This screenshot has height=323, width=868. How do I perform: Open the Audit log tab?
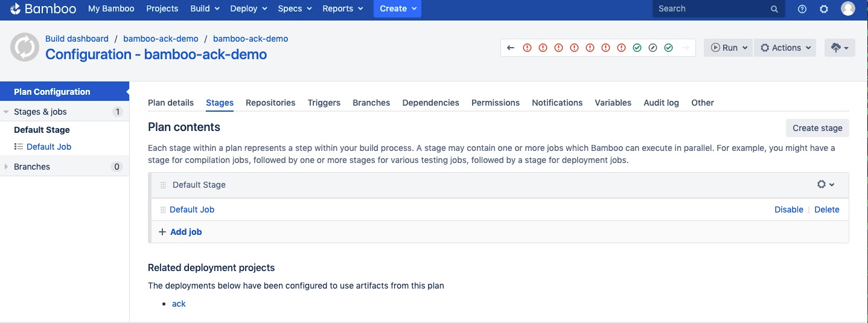click(x=662, y=103)
